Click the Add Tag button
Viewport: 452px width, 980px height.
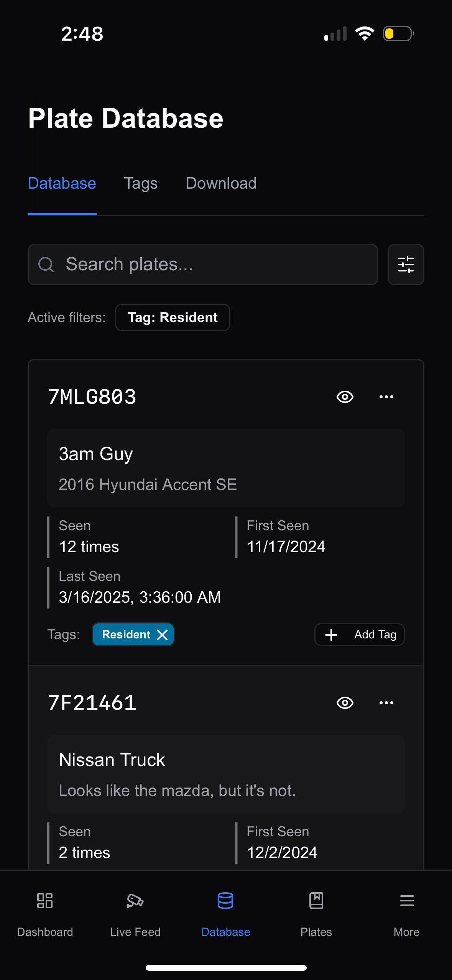click(x=360, y=635)
